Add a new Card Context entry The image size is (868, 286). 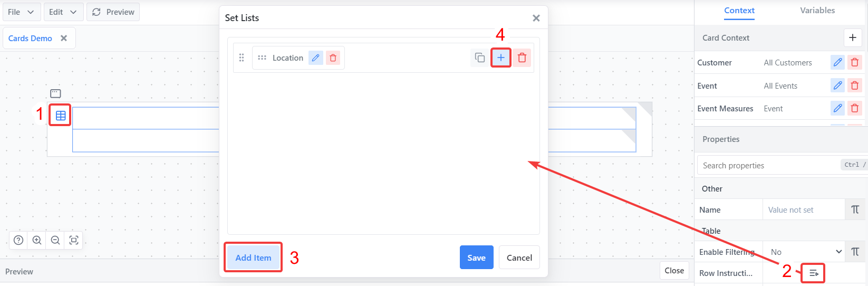(x=853, y=38)
